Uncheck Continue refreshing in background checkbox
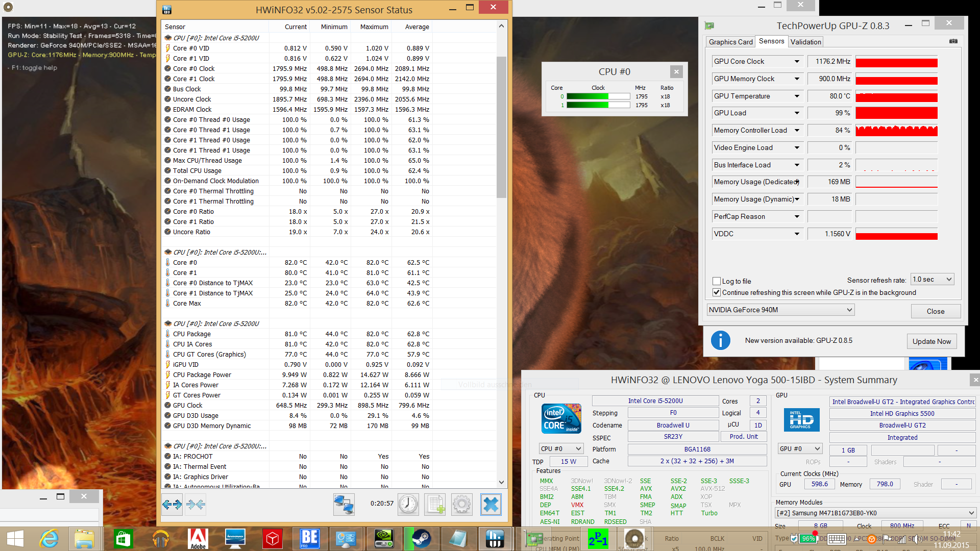Viewport: 980px width, 551px height. pyautogui.click(x=717, y=292)
